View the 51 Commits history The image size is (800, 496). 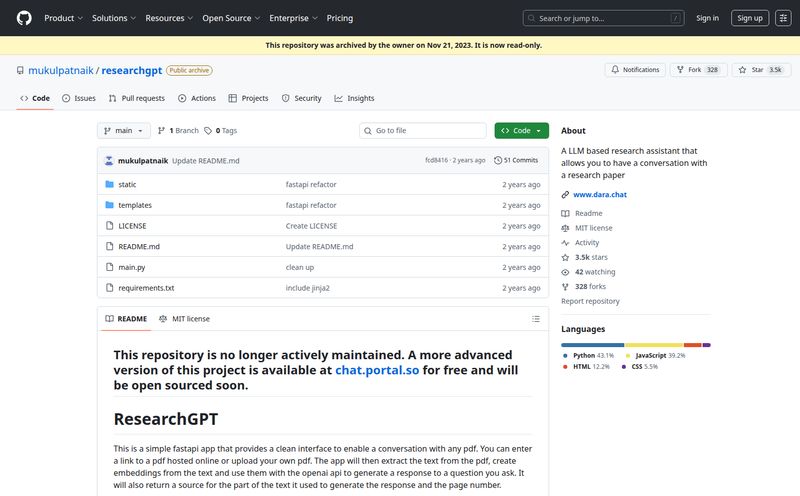[516, 160]
